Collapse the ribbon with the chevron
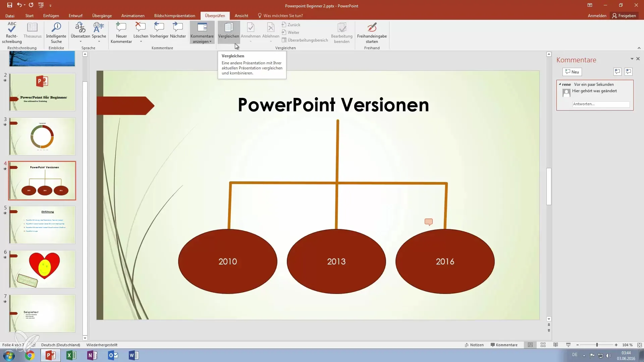This screenshot has height=362, width=644. [639, 48]
